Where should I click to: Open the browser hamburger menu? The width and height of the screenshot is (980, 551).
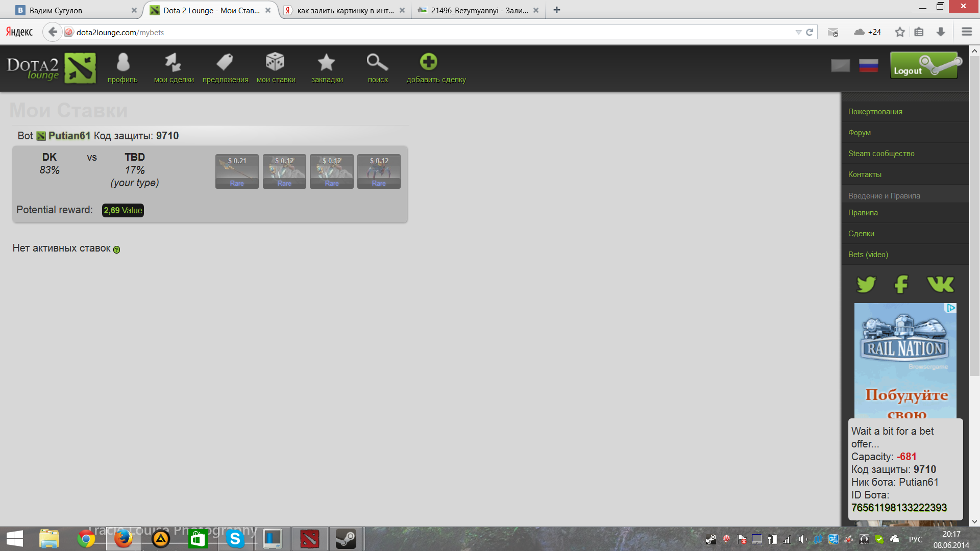coord(966,32)
